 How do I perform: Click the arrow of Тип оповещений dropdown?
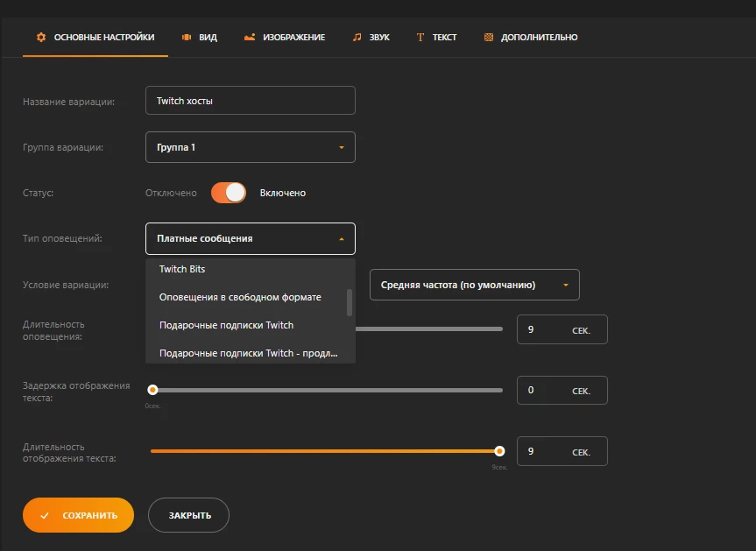(342, 239)
